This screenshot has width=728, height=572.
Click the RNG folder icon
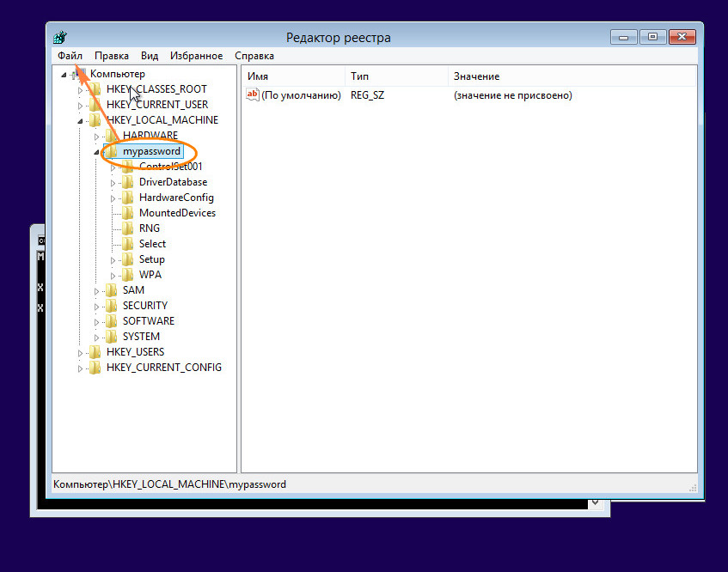(x=128, y=228)
